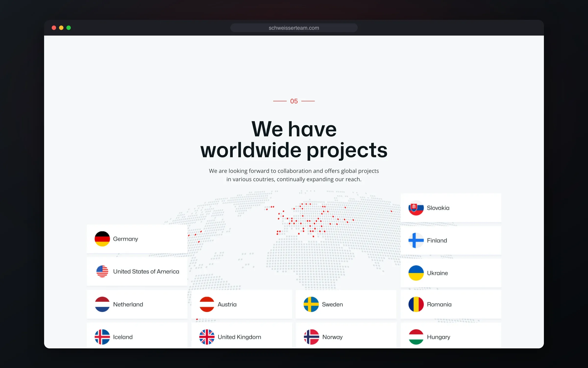Click the United Kingdom flag icon
This screenshot has height=368, width=588.
click(x=207, y=337)
